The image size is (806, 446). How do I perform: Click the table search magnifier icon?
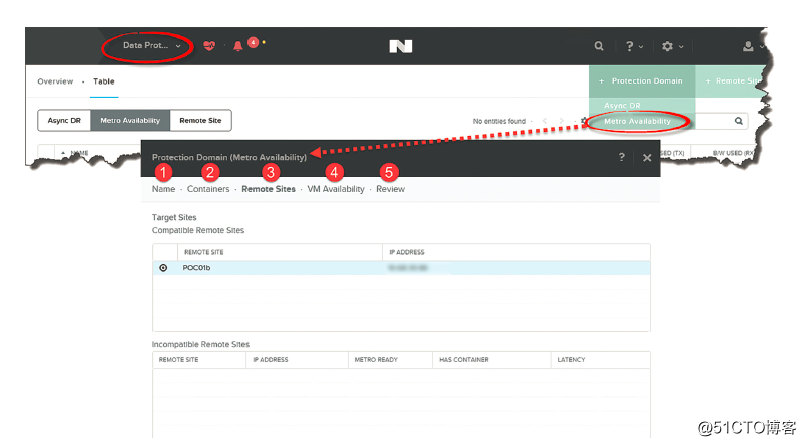[739, 121]
